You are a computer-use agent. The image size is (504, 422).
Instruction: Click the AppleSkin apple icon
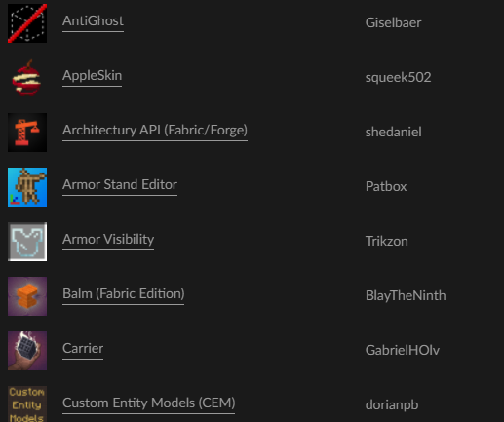pyautogui.click(x=27, y=78)
